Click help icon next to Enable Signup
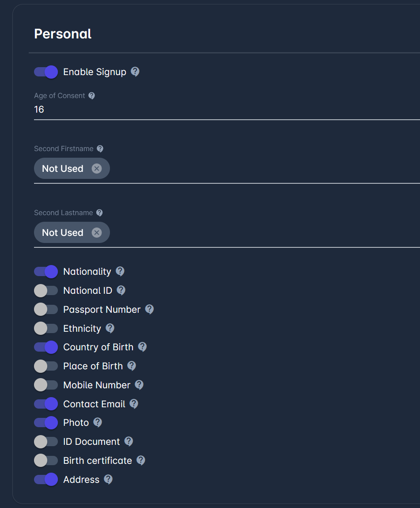Viewport: 420px width, 508px height. pyautogui.click(x=135, y=72)
